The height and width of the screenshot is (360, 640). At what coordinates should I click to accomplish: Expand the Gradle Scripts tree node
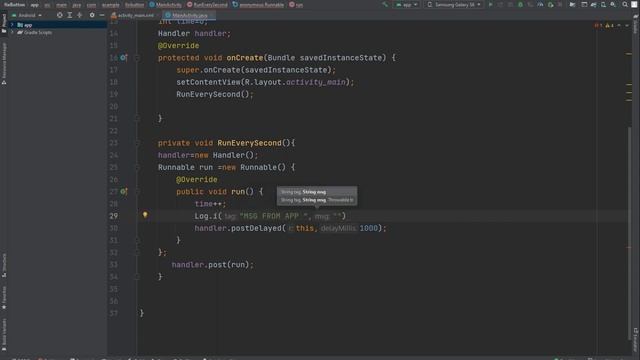(x=12, y=32)
